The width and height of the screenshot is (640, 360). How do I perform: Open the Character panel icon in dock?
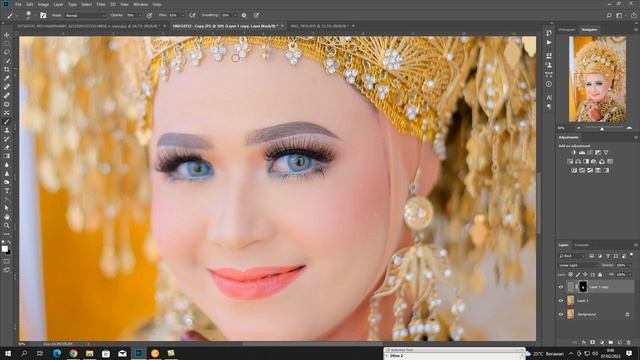[549, 97]
